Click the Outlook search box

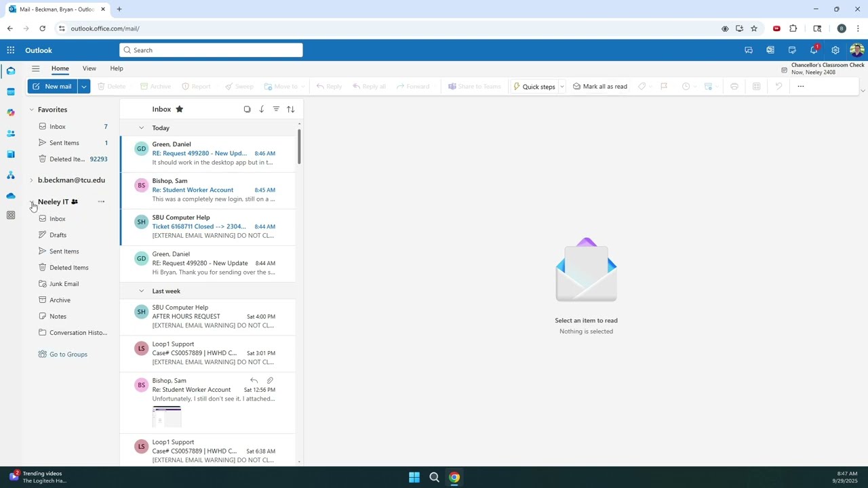coord(211,50)
